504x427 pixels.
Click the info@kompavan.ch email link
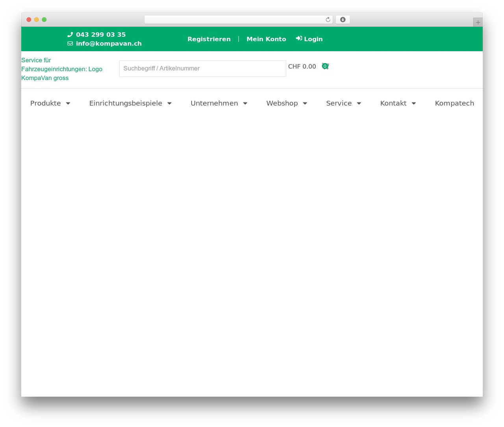[x=109, y=44]
